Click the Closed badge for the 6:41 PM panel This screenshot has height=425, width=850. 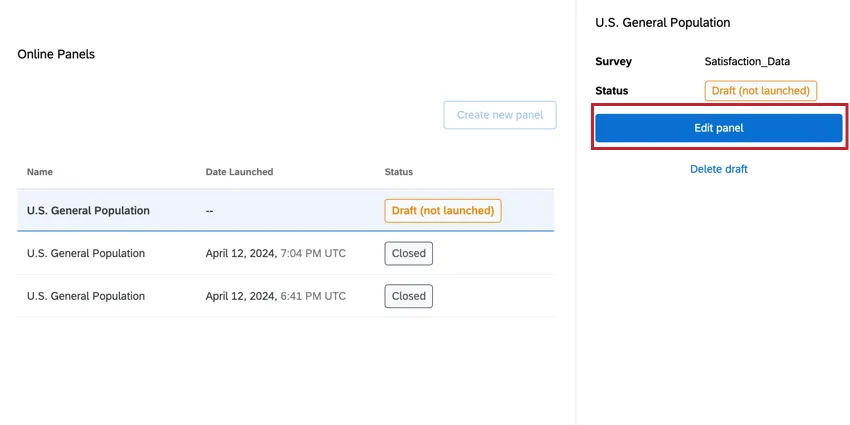tap(408, 296)
